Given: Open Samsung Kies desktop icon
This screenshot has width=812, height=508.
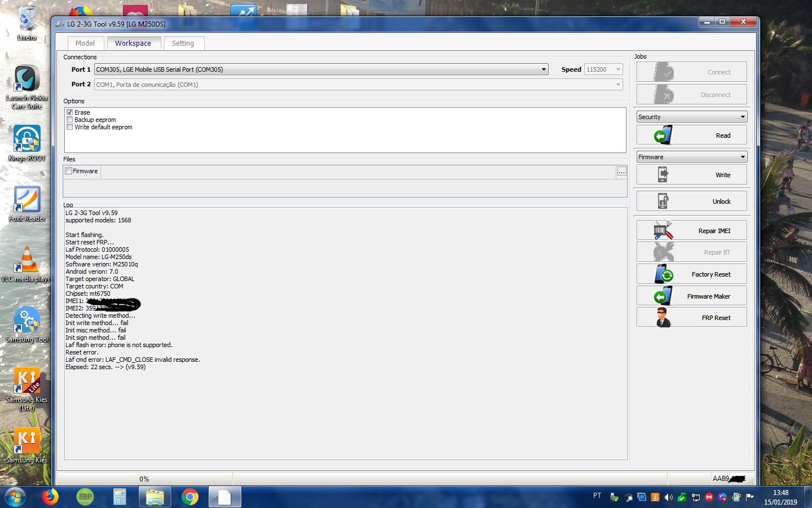Looking at the screenshot, I should pos(27,445).
